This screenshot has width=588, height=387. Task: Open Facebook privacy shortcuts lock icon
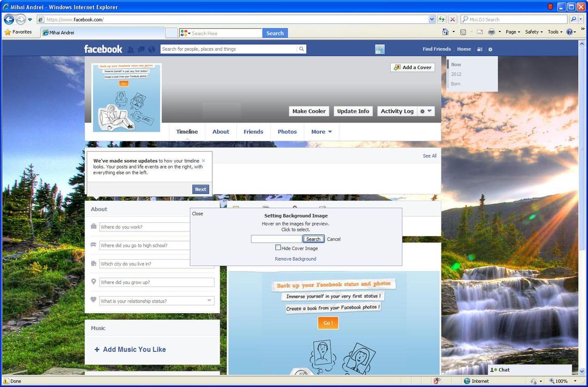point(479,49)
